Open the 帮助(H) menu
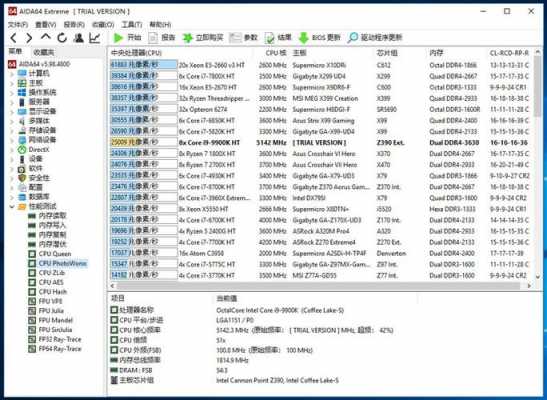The height and width of the screenshot is (400, 547). [x=160, y=24]
